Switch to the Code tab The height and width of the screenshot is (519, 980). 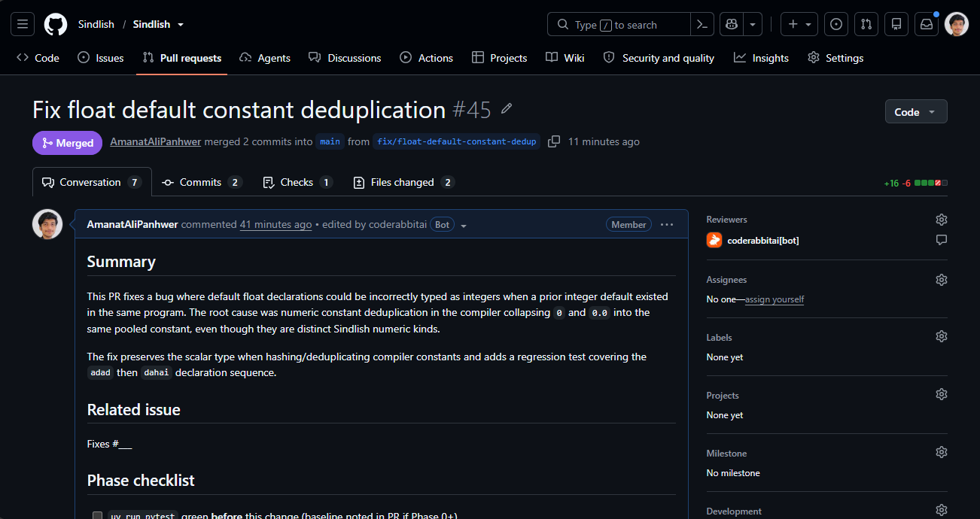pyautogui.click(x=38, y=58)
